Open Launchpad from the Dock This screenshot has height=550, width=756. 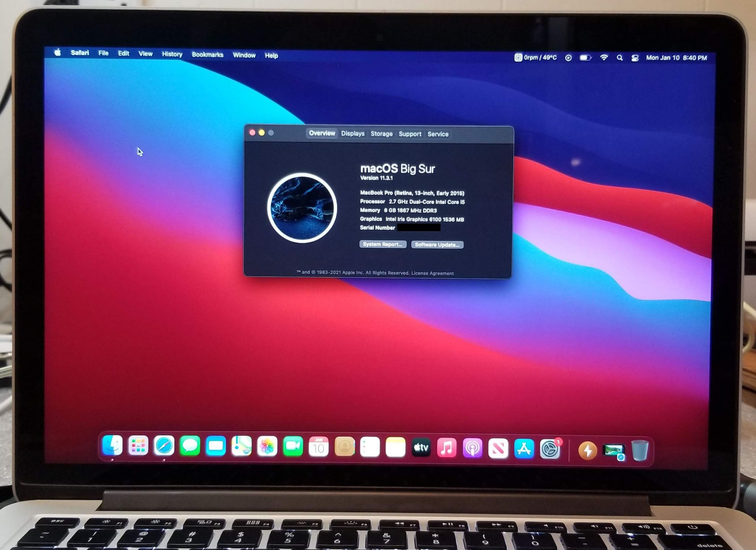tap(138, 445)
